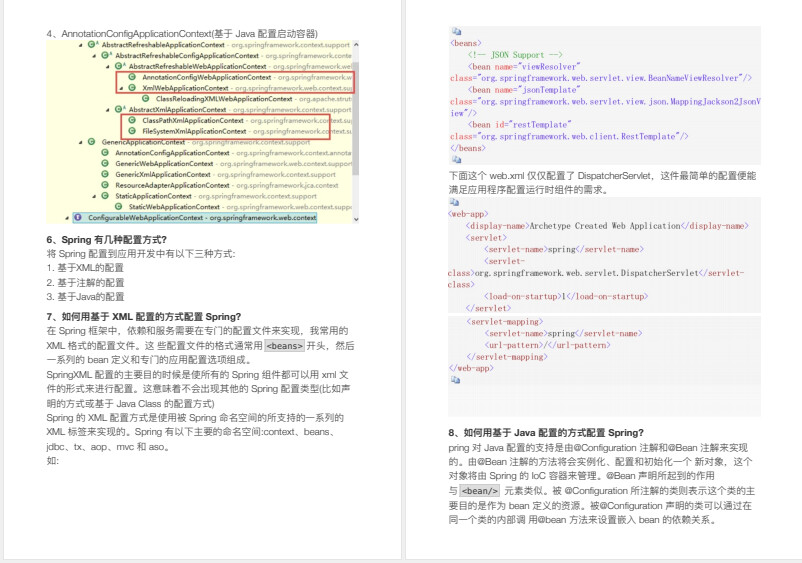The height and width of the screenshot is (563, 802).
Task: Collapse the ConfigurableWebApplicationContext tree node
Action: (x=67, y=218)
